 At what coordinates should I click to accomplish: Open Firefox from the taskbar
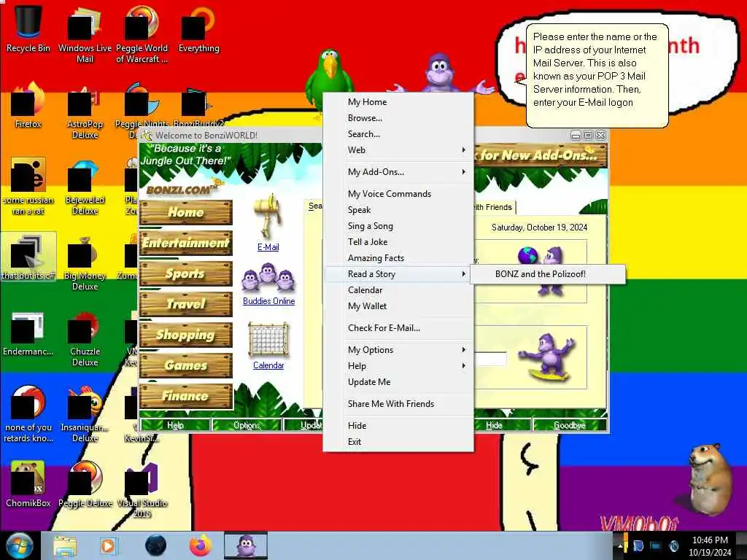click(x=201, y=545)
